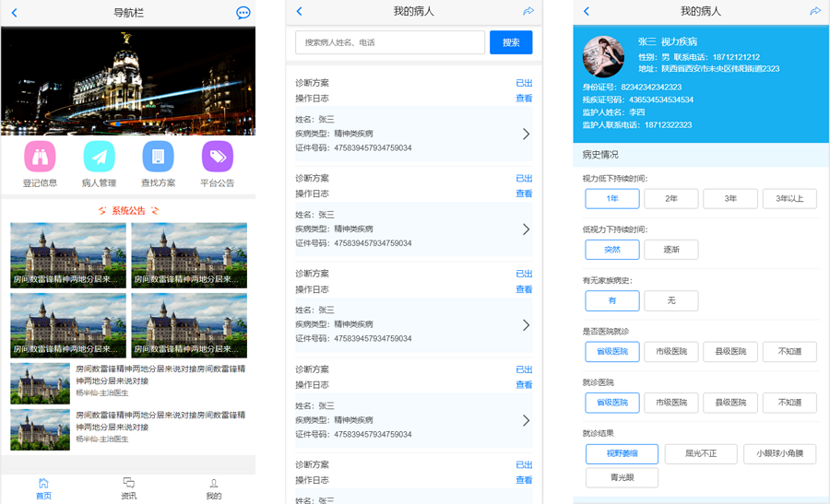Select 不知道 under 就诊医院
Image resolution: width=830 pixels, height=504 pixels.
[x=789, y=403]
